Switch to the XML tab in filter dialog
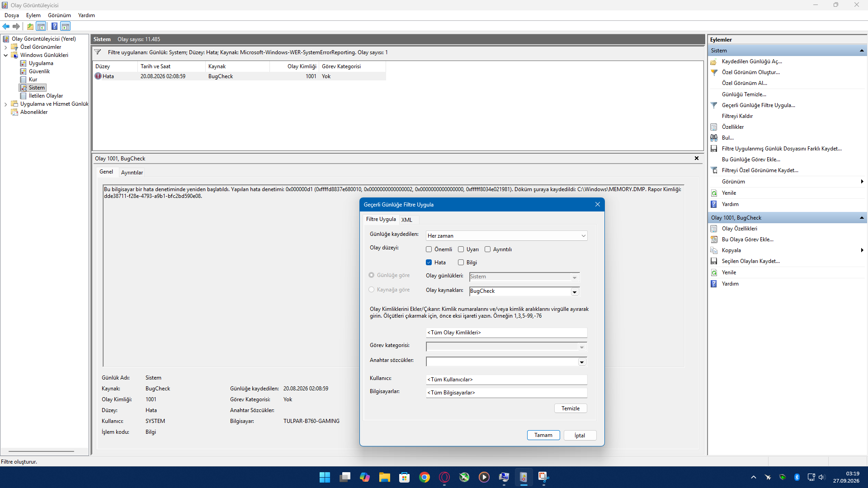Viewport: 868px width, 488px height. (x=406, y=220)
